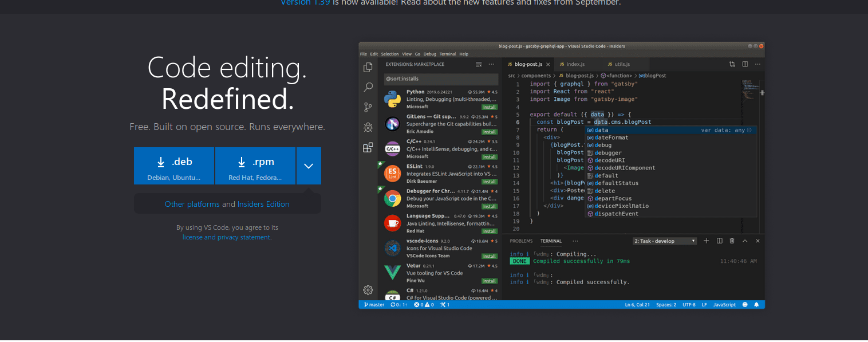Click the master branch in the status bar
Screen dimensions: 868x342
click(x=373, y=305)
